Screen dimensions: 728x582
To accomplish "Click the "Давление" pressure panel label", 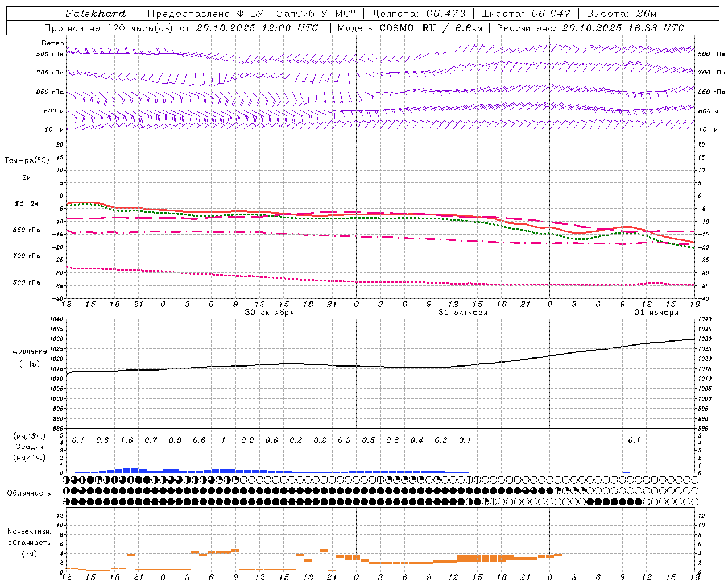I will coord(30,351).
